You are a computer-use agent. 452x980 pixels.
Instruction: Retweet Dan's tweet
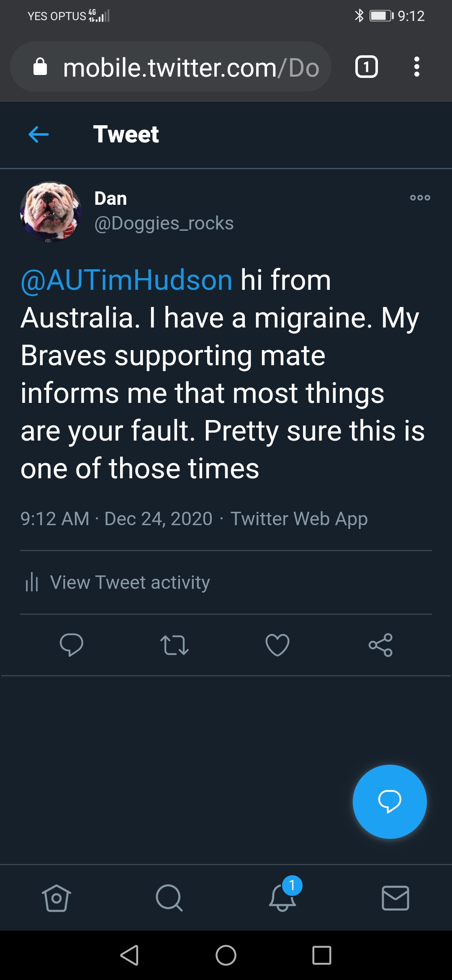pos(175,645)
